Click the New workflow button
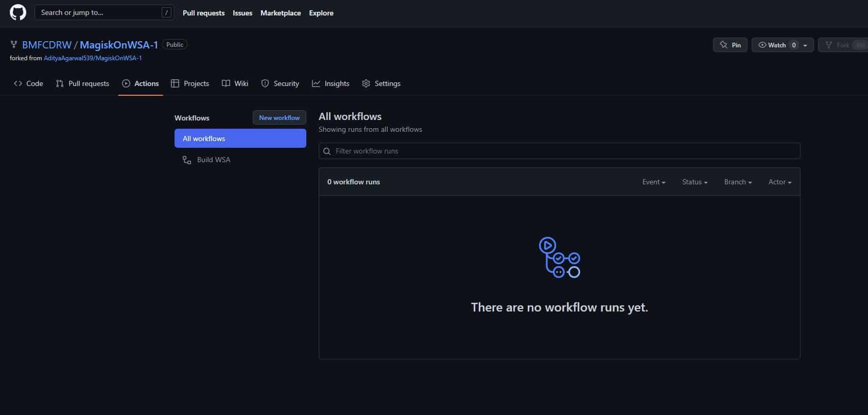This screenshot has height=415, width=868. [279, 118]
